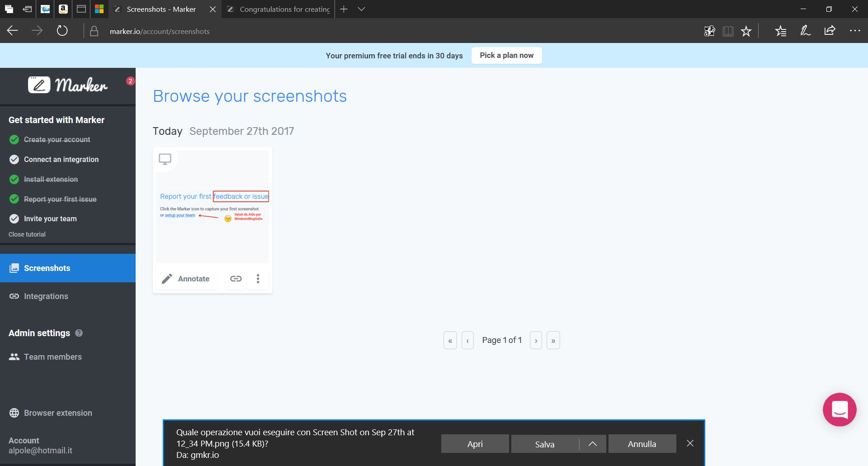Screen dimensions: 868x466
Task: Click Add notes pen icon
Action: (805, 31)
